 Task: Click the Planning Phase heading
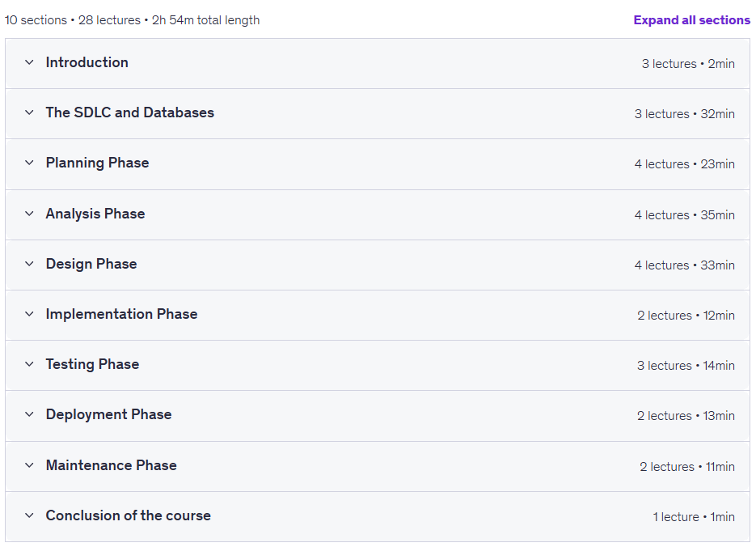(x=97, y=163)
